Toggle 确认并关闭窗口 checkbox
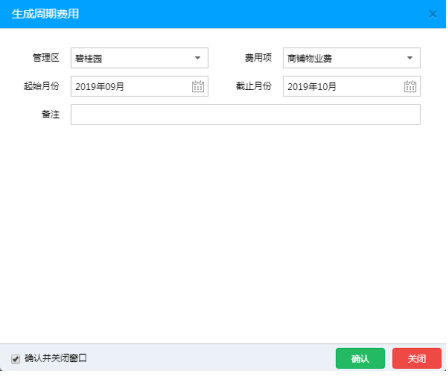 click(16, 359)
